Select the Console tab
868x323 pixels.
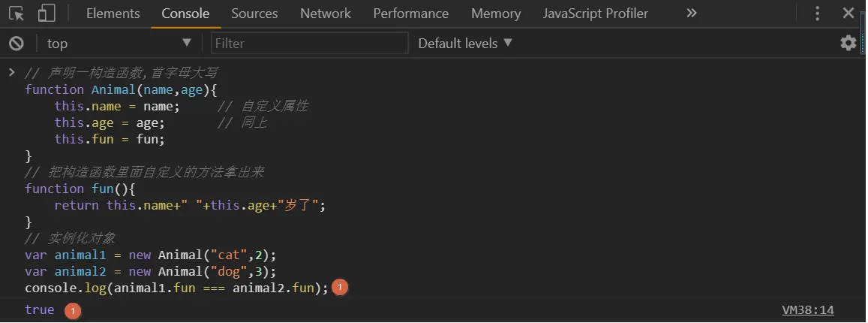pyautogui.click(x=185, y=14)
